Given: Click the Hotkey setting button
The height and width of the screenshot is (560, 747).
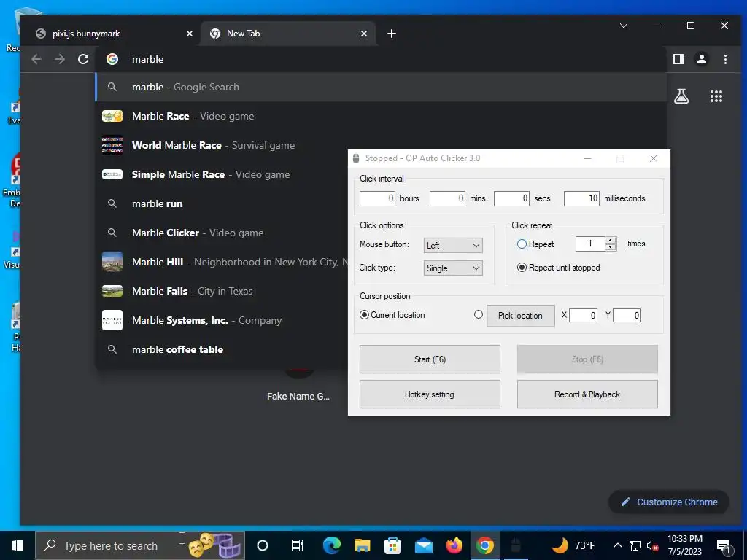Looking at the screenshot, I should tap(430, 394).
